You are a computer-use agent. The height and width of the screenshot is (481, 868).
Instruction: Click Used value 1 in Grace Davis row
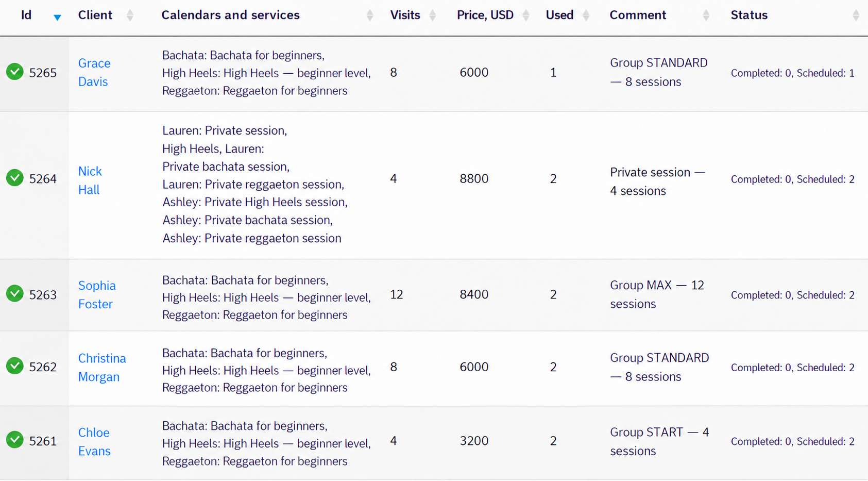pos(553,72)
